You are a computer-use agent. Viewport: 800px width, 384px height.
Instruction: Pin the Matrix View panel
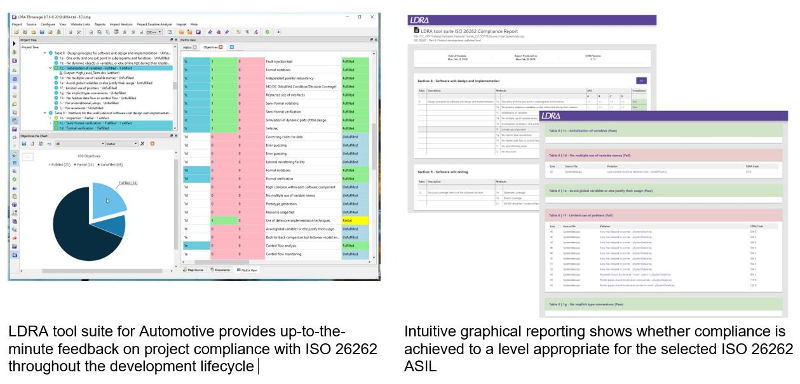(x=371, y=39)
